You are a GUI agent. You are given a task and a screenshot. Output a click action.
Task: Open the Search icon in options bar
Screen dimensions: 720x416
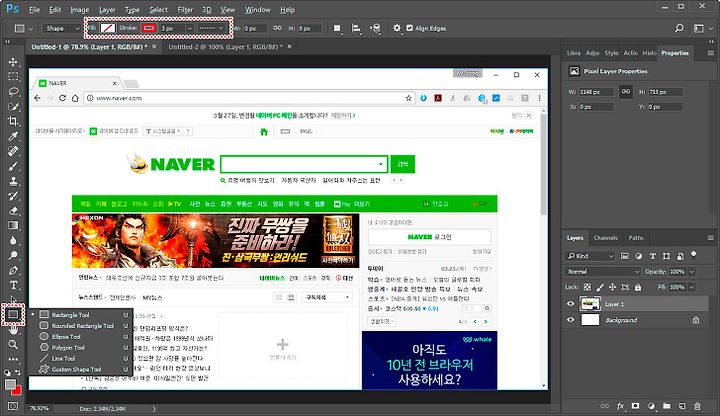[x=679, y=28]
